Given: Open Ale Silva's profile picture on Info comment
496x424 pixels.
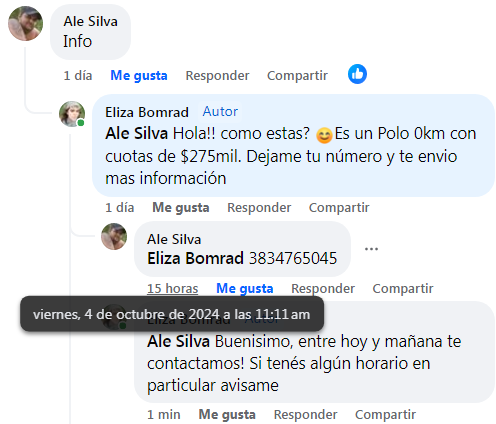Looking at the screenshot, I should 25,23.
